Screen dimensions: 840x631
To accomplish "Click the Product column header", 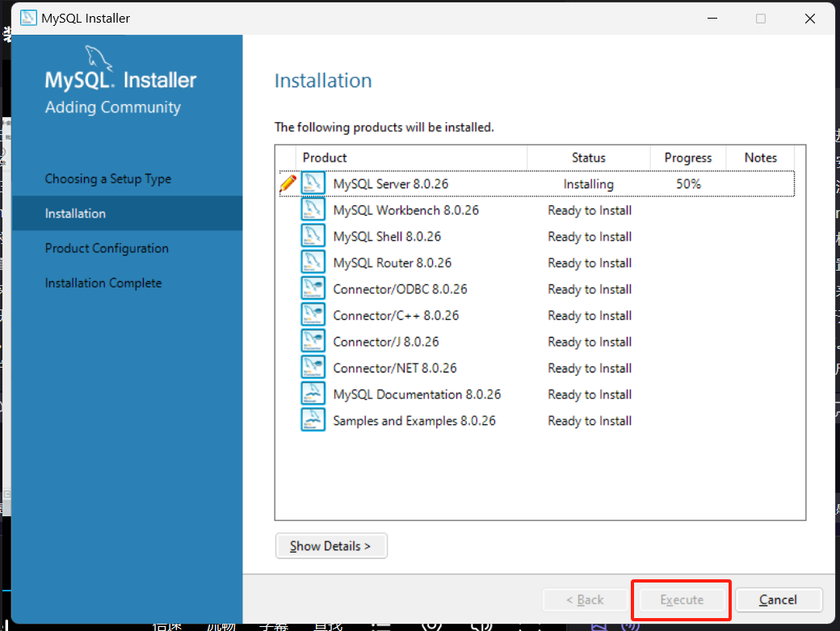I will (x=411, y=158).
